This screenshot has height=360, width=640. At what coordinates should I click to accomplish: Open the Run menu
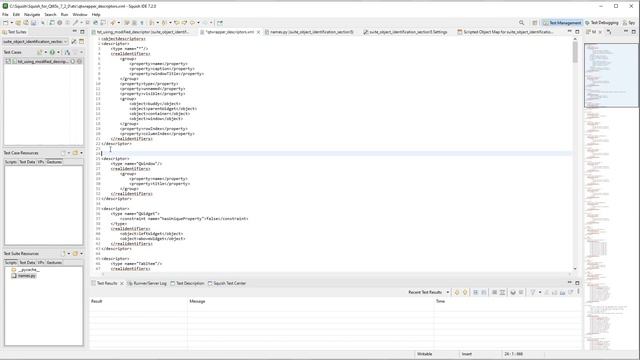[64, 14]
